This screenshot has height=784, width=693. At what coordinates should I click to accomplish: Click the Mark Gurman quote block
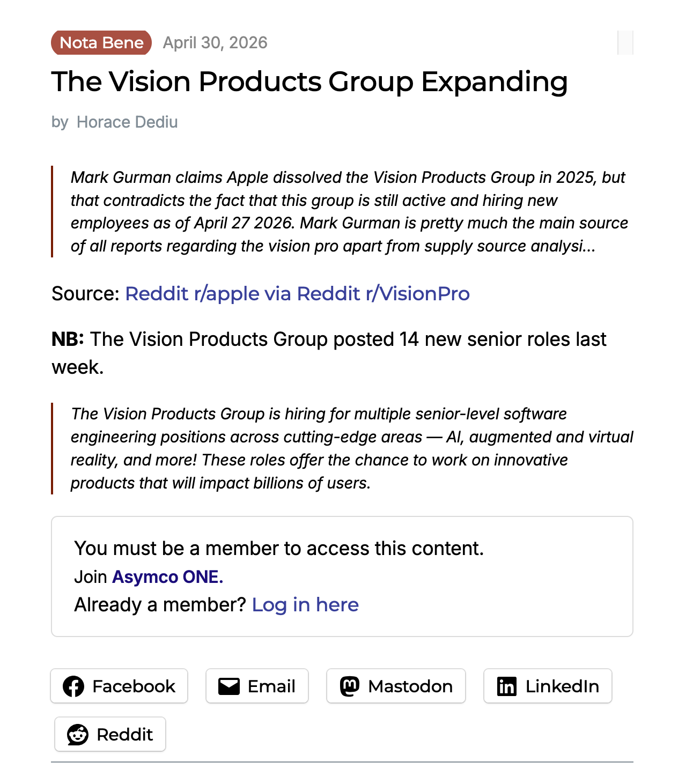(342, 212)
